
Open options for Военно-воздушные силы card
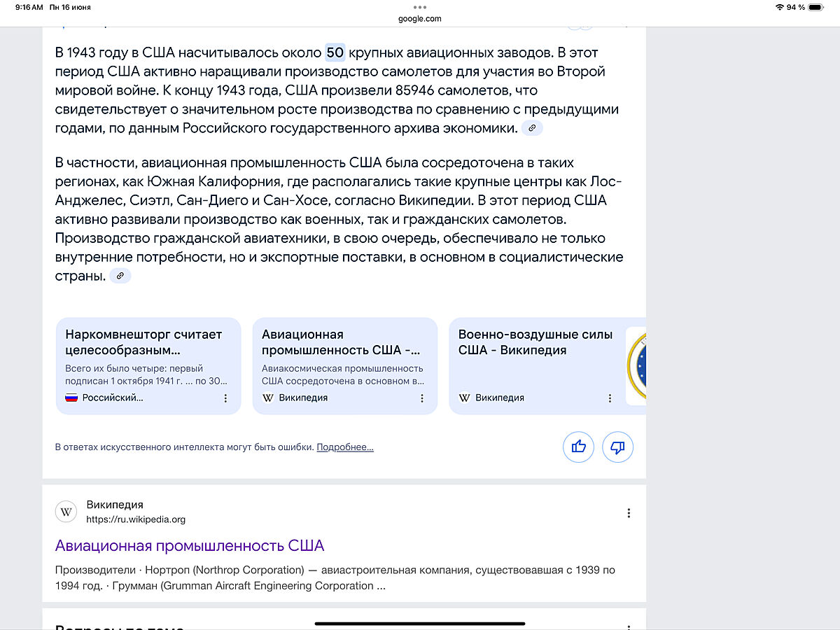[x=610, y=398]
